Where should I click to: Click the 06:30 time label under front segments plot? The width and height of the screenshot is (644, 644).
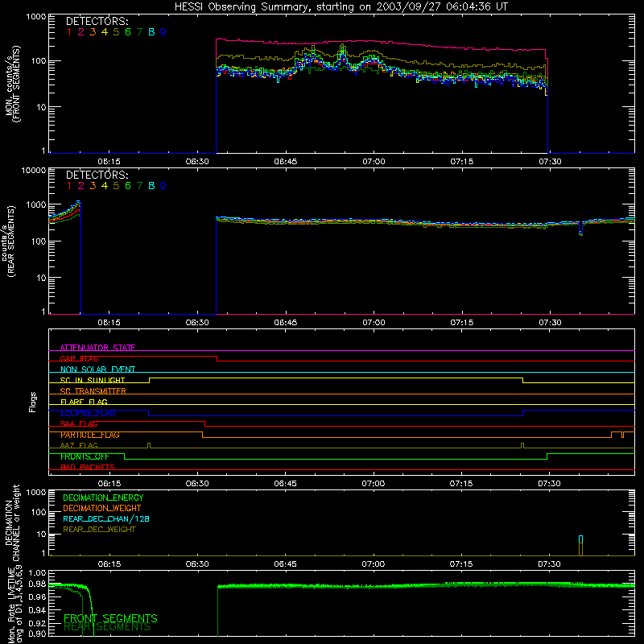coord(197,162)
